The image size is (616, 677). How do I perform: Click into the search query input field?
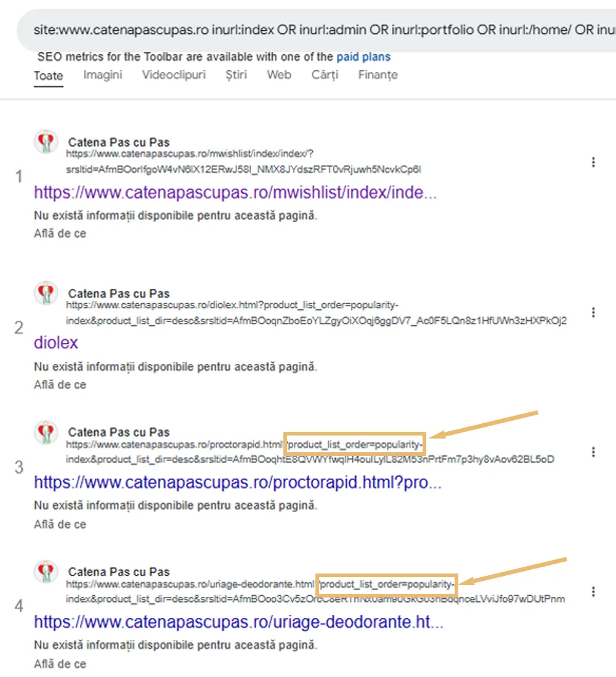point(320,31)
